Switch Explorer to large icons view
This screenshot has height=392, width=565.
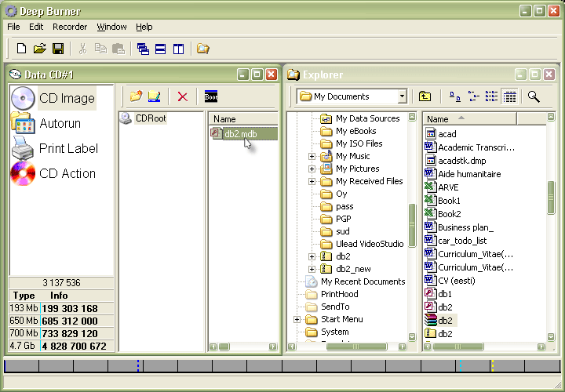pyautogui.click(x=455, y=96)
